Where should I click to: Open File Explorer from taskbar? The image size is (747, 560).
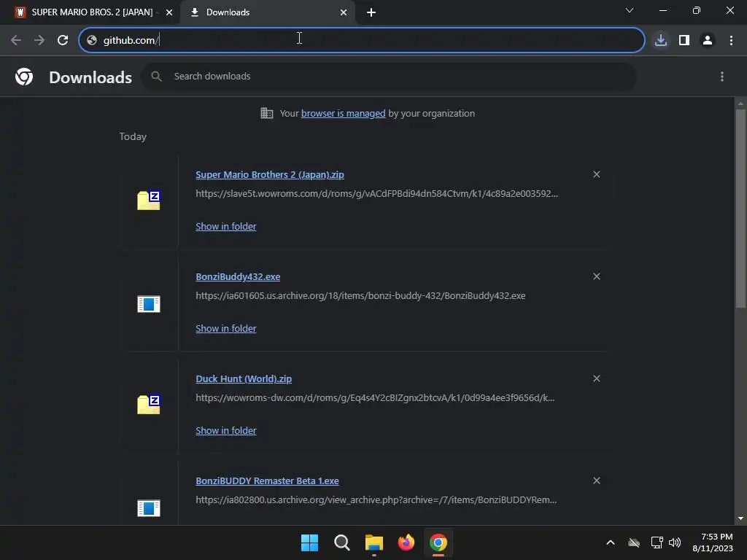point(374,542)
